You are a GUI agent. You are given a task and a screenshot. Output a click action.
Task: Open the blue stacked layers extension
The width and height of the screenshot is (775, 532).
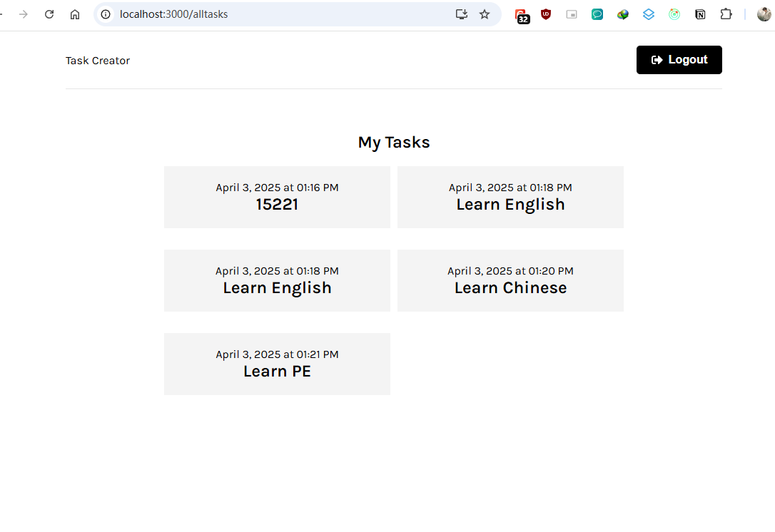pos(649,14)
